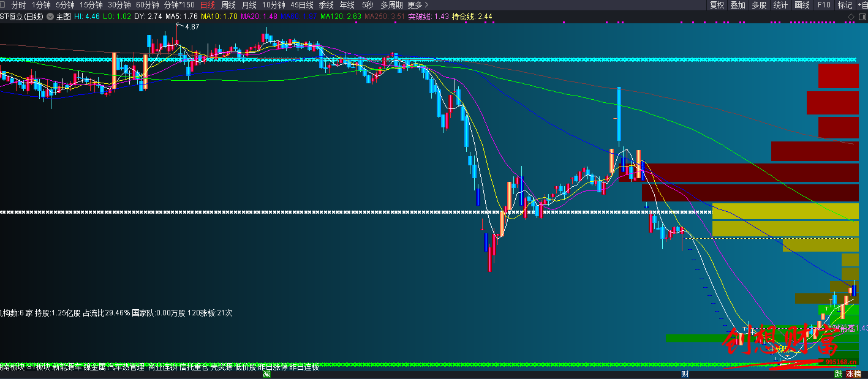Switch chart to 15分钟 period
This screenshot has width=868, height=379.
pos(91,5)
